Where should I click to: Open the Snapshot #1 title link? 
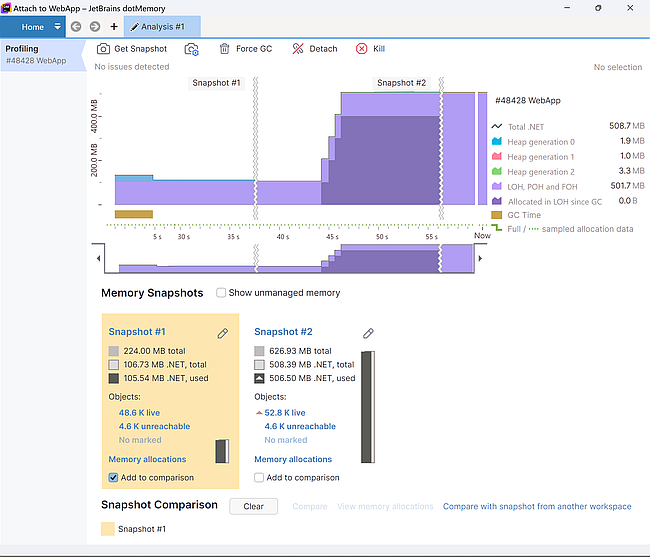(137, 332)
